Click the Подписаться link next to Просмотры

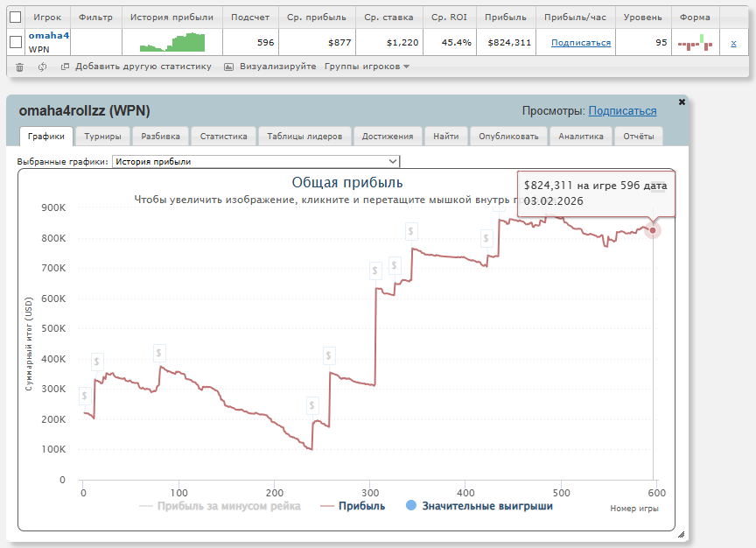[x=622, y=110]
